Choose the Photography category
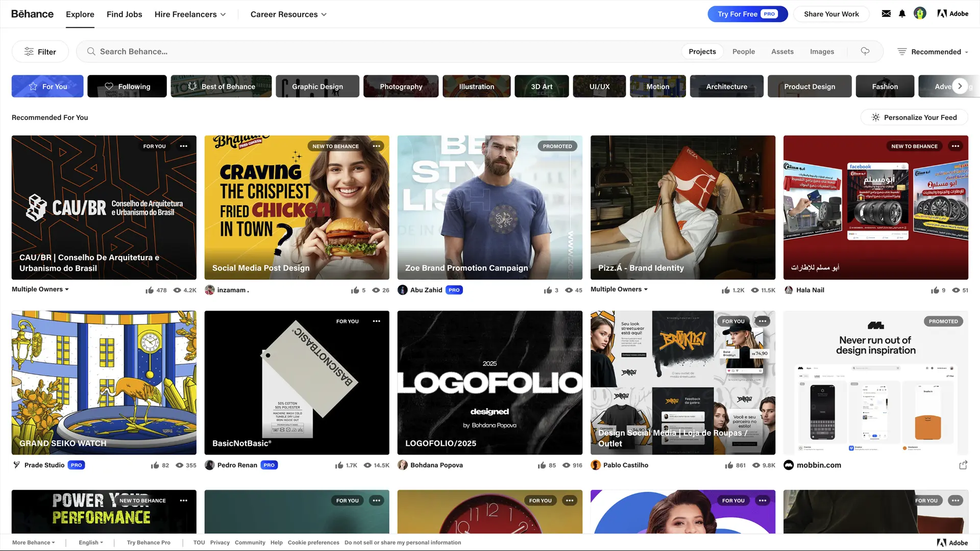This screenshot has width=980, height=551. pos(401,86)
